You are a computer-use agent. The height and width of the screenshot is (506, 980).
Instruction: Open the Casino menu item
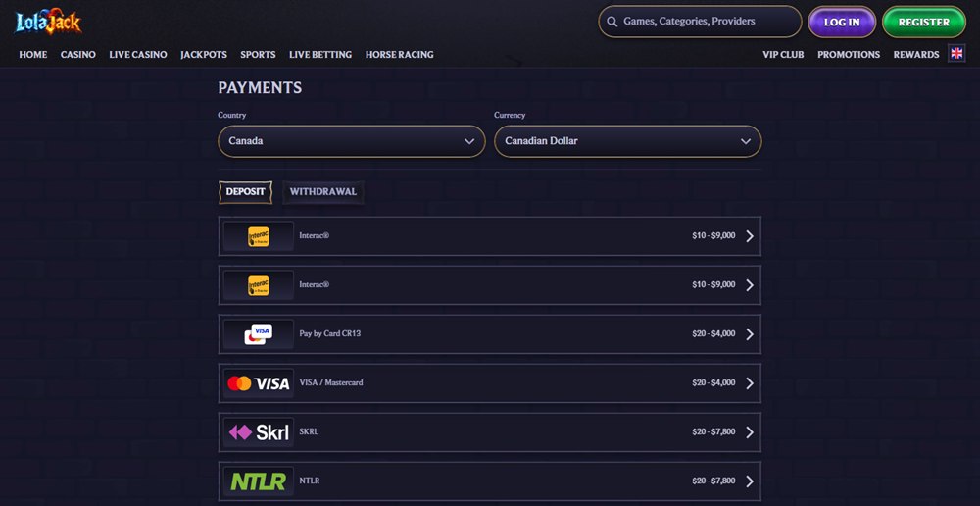[x=78, y=54]
